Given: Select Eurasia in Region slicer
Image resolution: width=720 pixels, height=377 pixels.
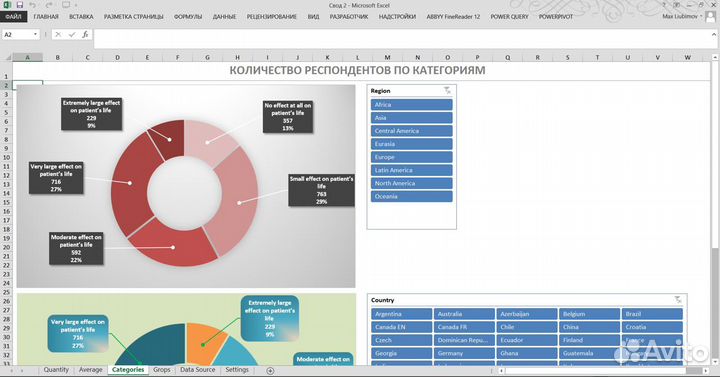Looking at the screenshot, I should pyautogui.click(x=411, y=144).
